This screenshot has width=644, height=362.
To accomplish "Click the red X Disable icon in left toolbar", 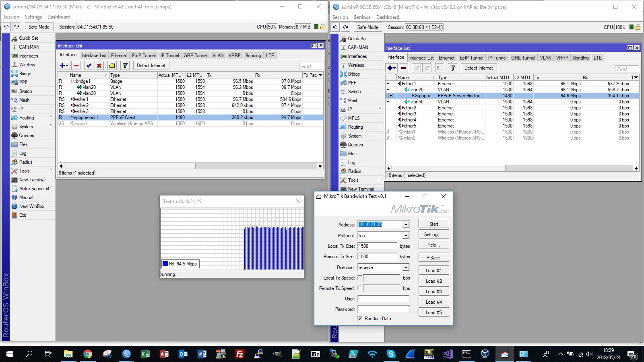I will click(x=99, y=66).
